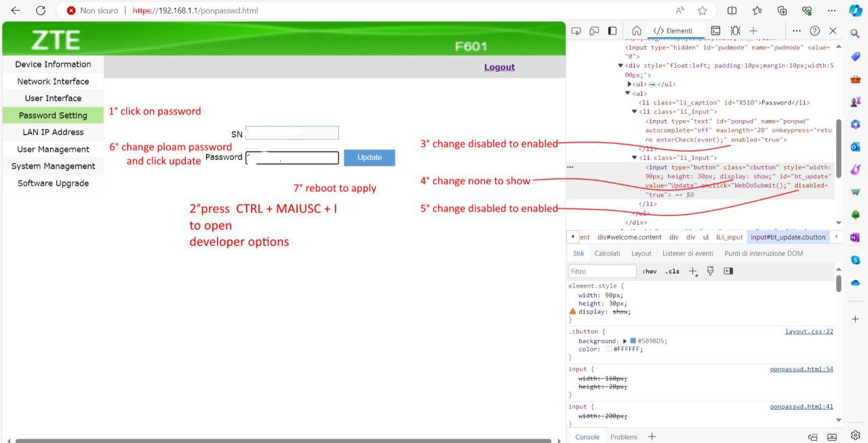Screen dimensions: 868x443
Task: Open the DevTools customization menu (three dots)
Action: [797, 31]
